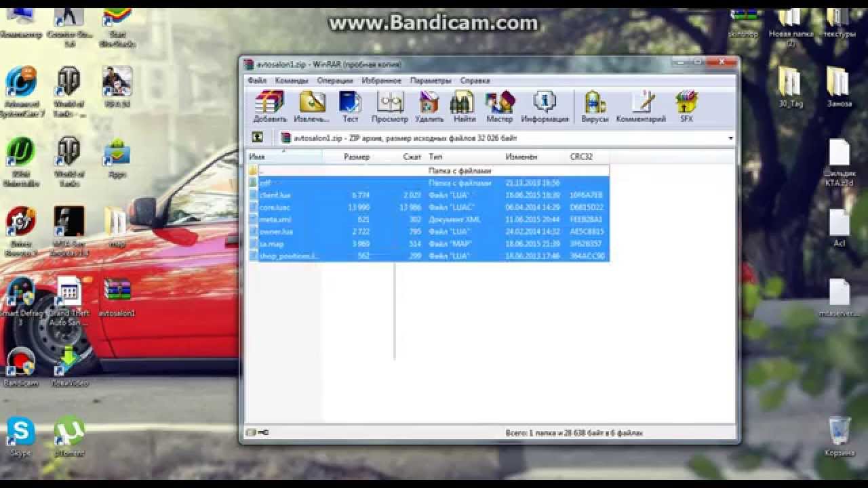Open the Команды menu

point(292,81)
